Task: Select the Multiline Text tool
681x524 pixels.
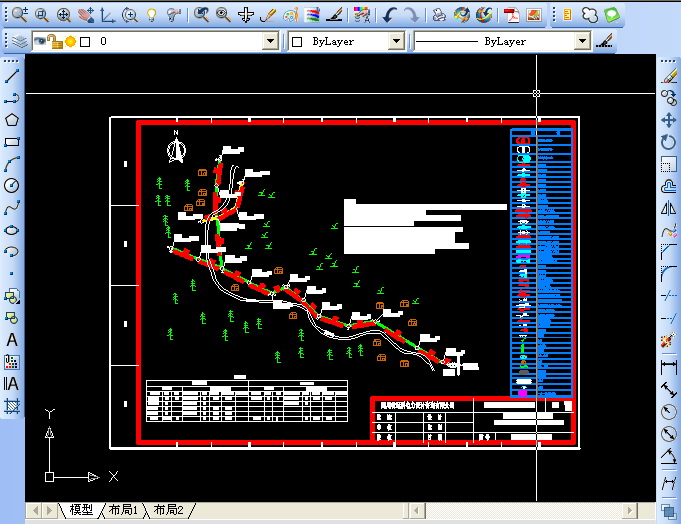Action: (12, 383)
